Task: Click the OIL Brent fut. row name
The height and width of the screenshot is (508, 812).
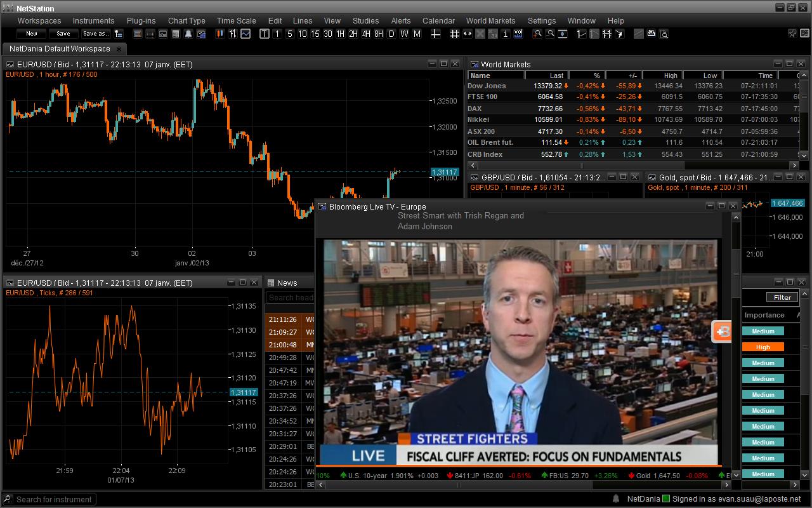Action: coord(490,142)
